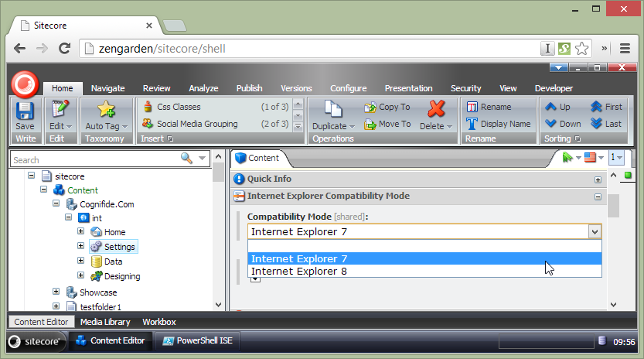Screen dimensions: 644x359
Task: Move item Up using sorting arrow
Action: coord(557,108)
